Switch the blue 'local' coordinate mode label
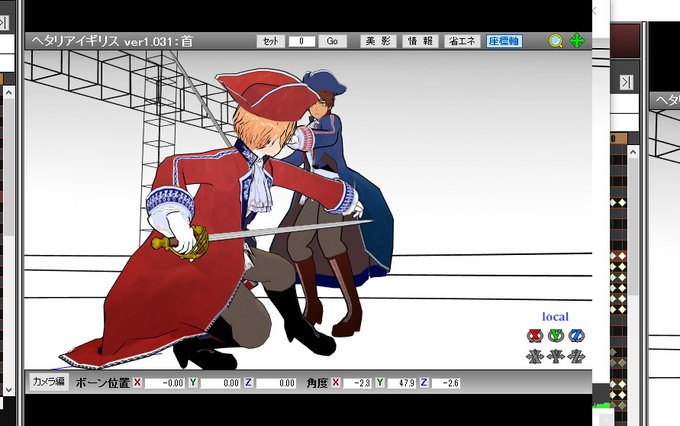 click(555, 317)
